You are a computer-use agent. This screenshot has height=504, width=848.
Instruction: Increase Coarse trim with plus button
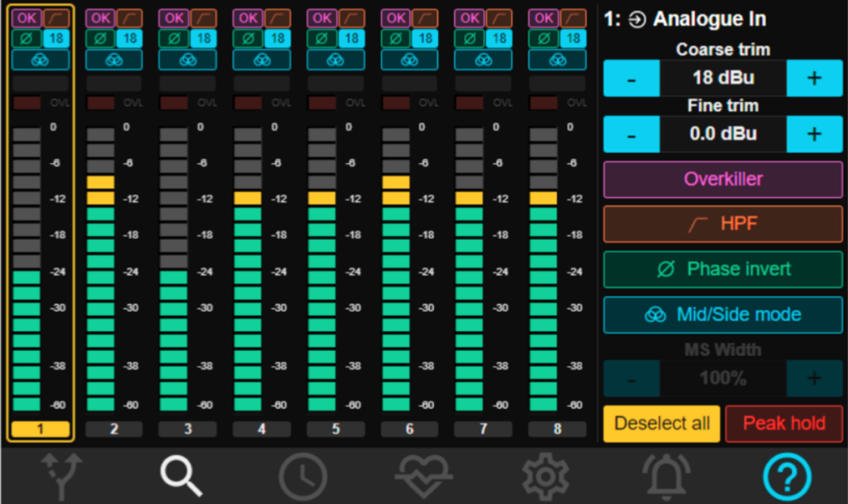[814, 79]
